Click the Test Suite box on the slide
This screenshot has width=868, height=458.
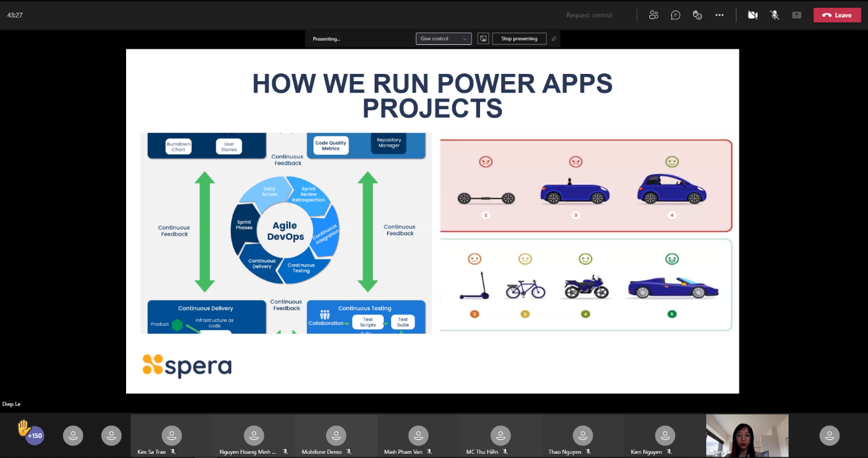click(402, 322)
